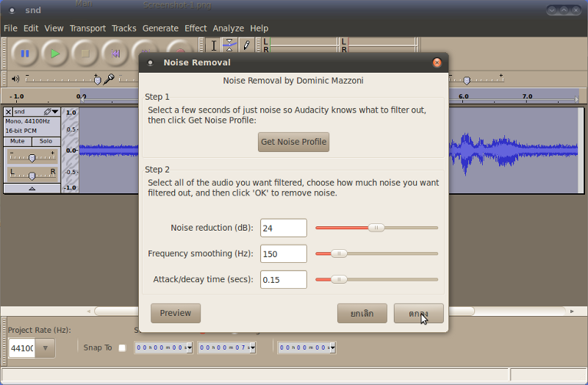Solo the snd track
The height and width of the screenshot is (385, 588).
click(x=46, y=141)
